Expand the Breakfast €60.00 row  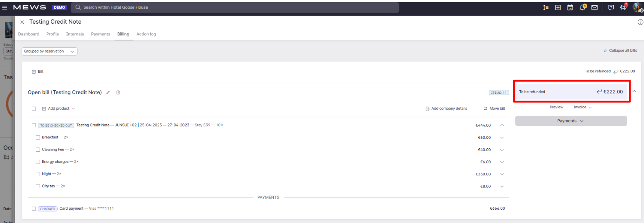click(502, 138)
